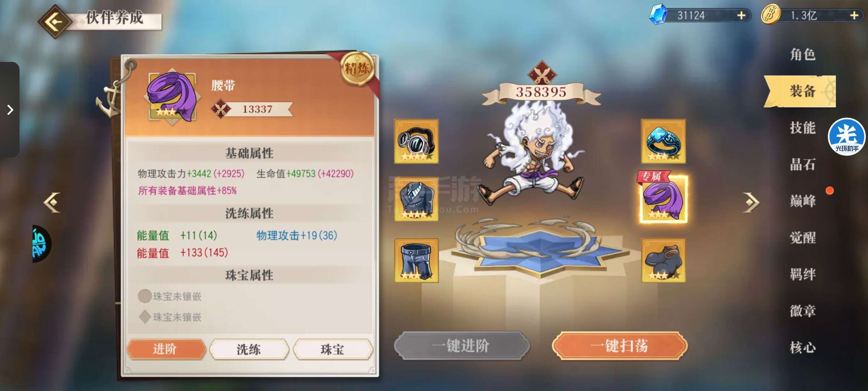This screenshot has height=391, width=868.
Task: Open the 觉醒 tab
Action: click(803, 237)
